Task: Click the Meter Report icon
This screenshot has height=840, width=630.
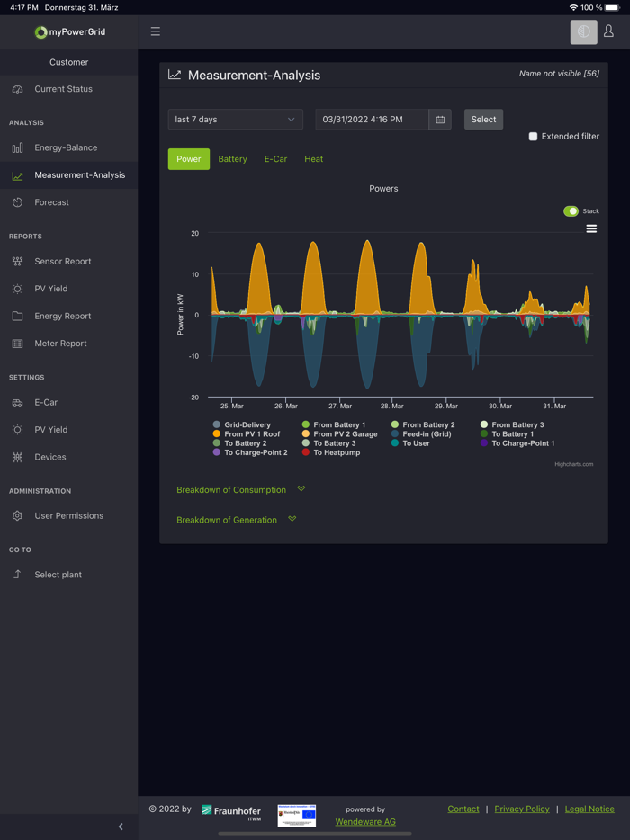Action: pyautogui.click(x=18, y=344)
